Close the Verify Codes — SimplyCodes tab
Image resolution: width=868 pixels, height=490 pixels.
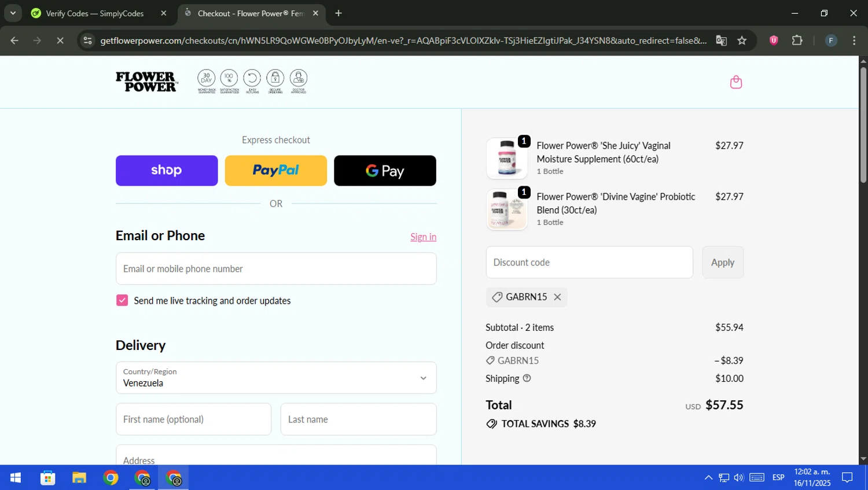click(x=164, y=13)
